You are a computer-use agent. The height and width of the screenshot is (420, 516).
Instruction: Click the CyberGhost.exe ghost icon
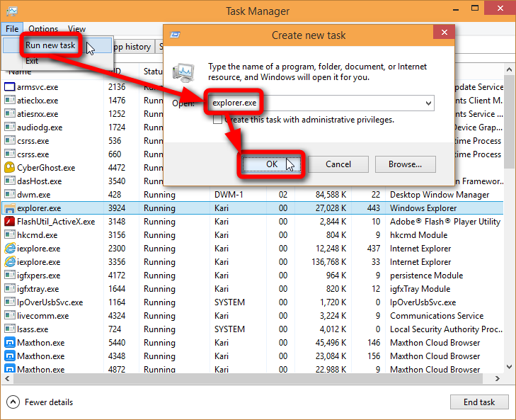(9, 167)
